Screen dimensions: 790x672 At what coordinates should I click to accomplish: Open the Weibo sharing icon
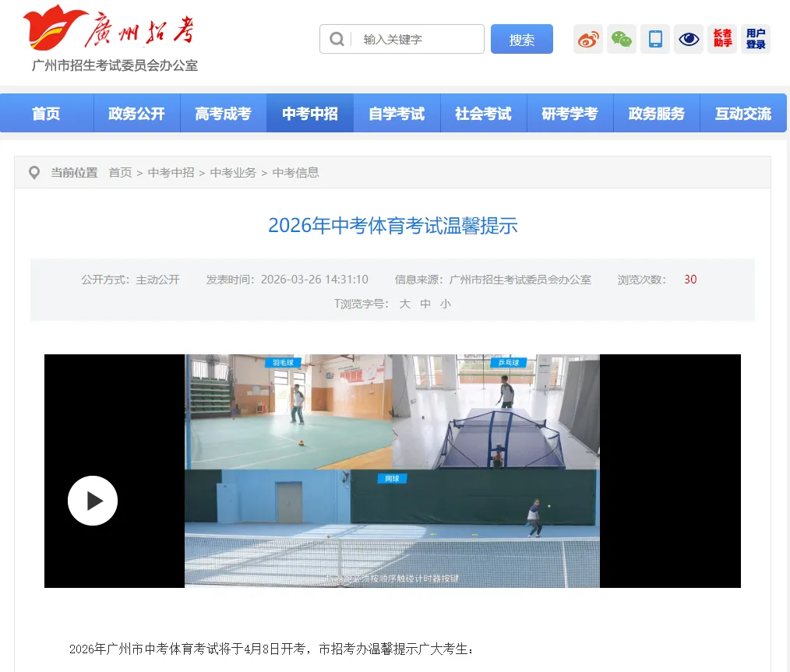click(x=588, y=39)
